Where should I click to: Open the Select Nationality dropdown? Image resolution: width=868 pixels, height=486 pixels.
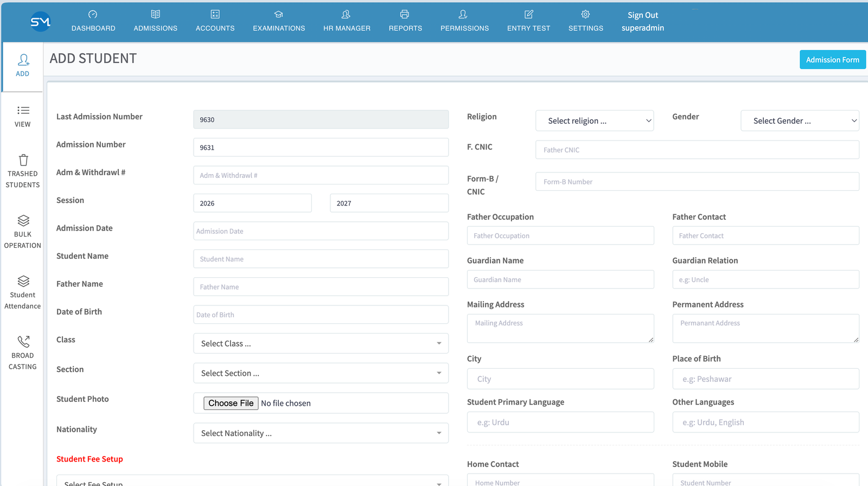click(x=321, y=433)
